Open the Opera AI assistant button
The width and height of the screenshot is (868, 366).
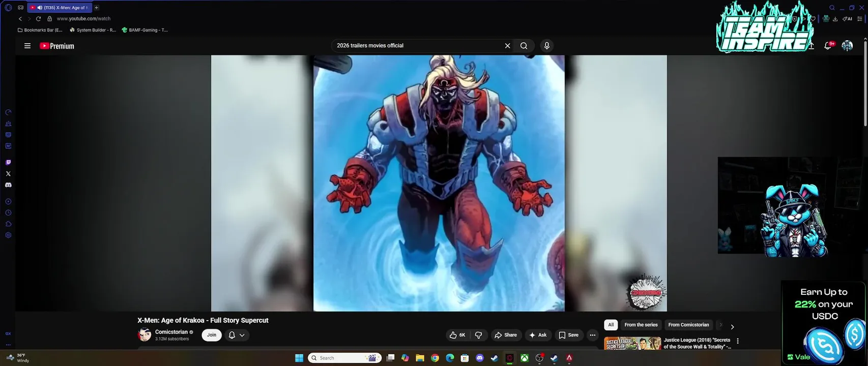(847, 19)
